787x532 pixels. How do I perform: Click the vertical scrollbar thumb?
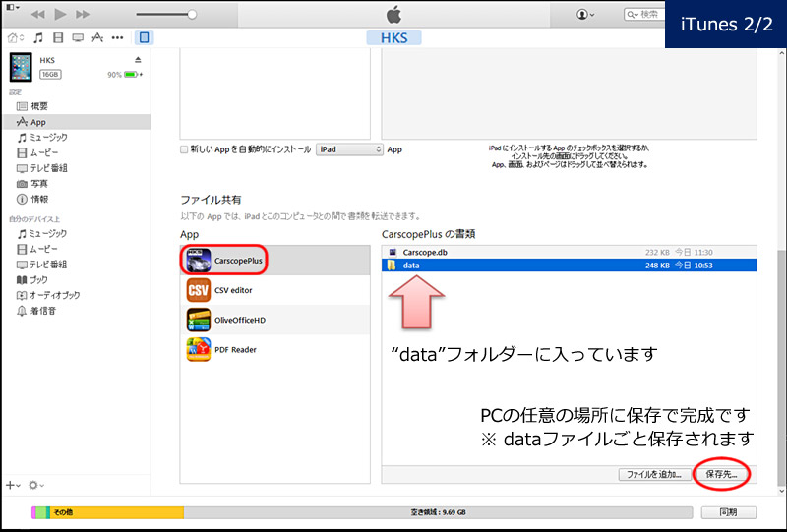coord(781,367)
